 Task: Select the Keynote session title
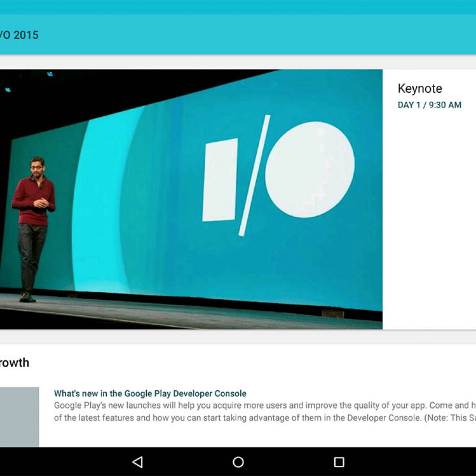[x=420, y=88]
